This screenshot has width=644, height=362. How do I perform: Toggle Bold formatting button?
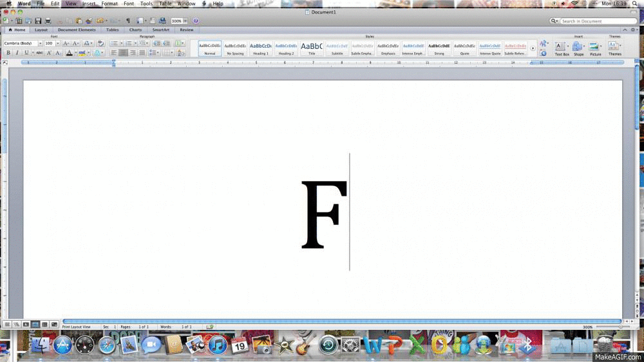click(x=8, y=53)
